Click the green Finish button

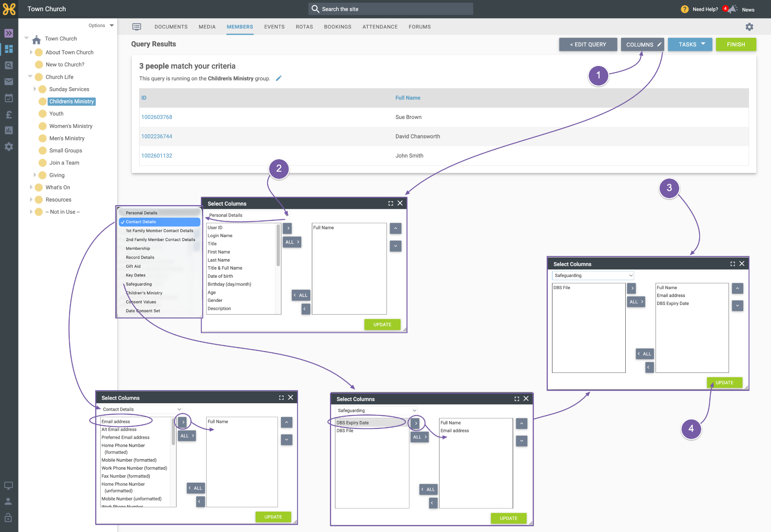736,44
